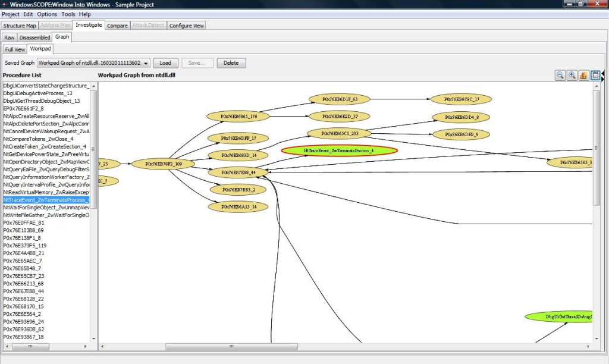Open the Tools menu
Screen dimensions: 609x364
tap(68, 14)
